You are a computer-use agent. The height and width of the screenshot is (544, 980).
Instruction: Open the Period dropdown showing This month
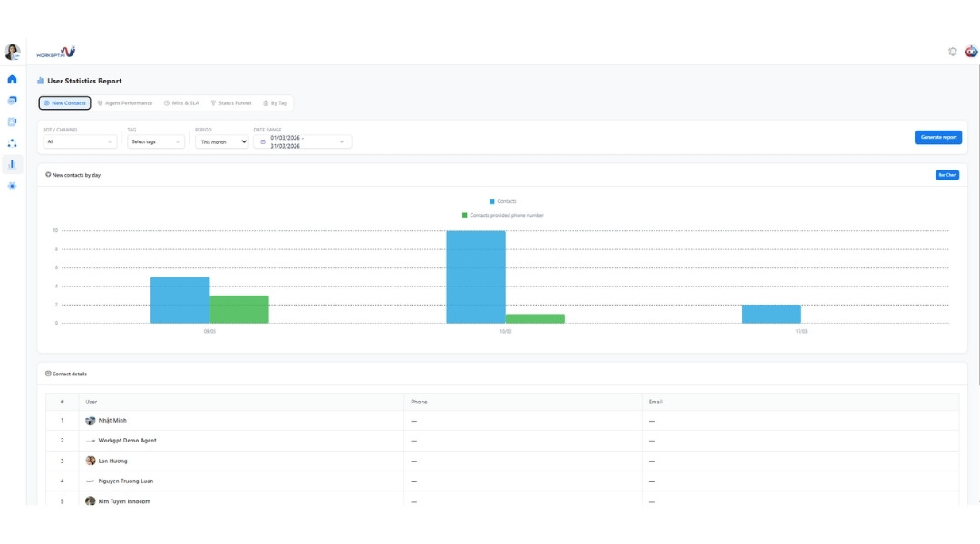pyautogui.click(x=222, y=141)
